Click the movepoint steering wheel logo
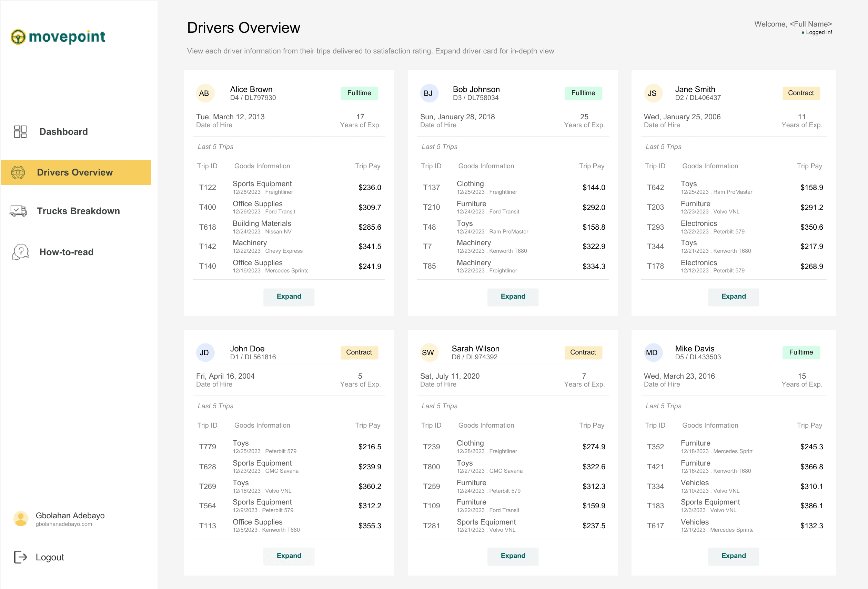Viewport: 868px width, 589px height. pos(18,37)
